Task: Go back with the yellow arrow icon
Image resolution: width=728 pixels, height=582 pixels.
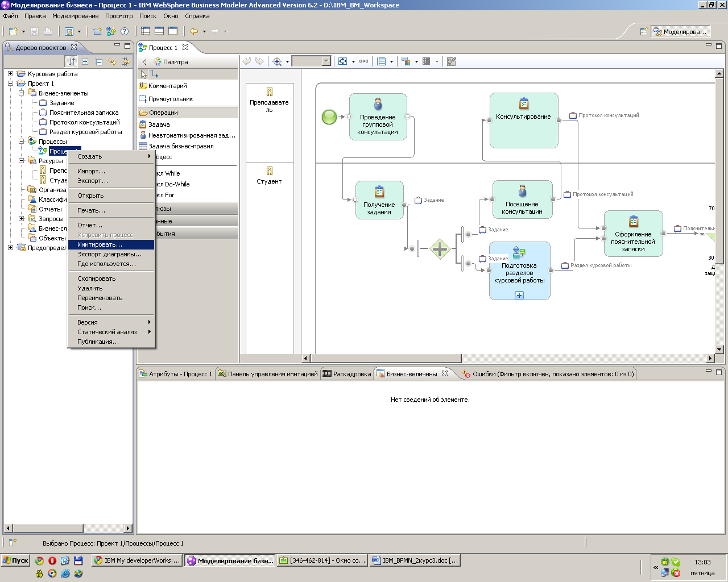Action: (194, 31)
